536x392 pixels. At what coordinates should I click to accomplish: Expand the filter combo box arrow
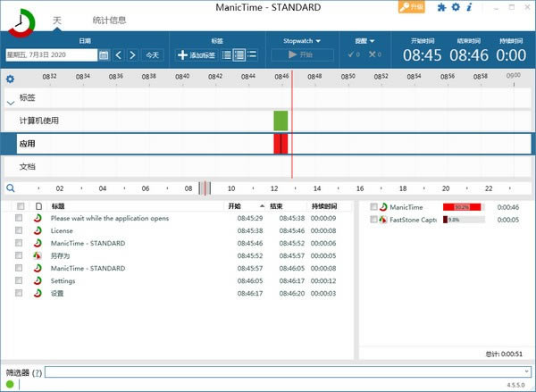(526, 371)
